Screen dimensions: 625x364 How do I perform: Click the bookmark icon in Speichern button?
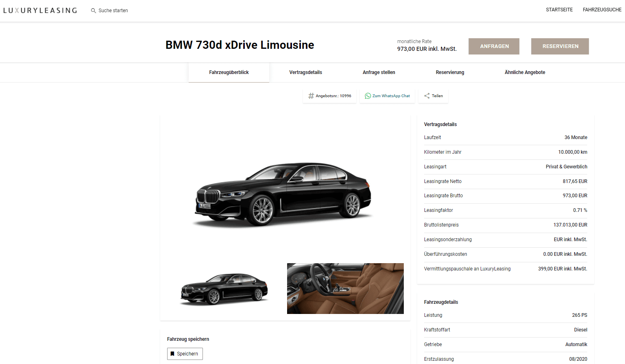coord(172,354)
